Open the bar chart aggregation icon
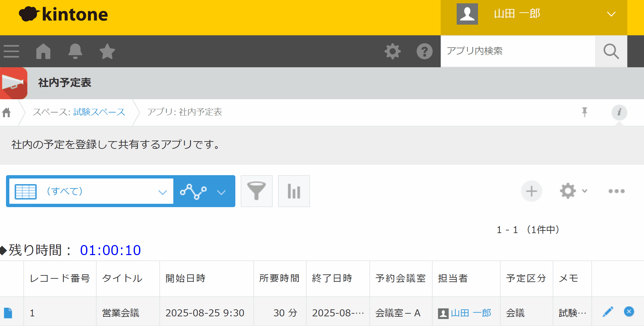 click(294, 191)
